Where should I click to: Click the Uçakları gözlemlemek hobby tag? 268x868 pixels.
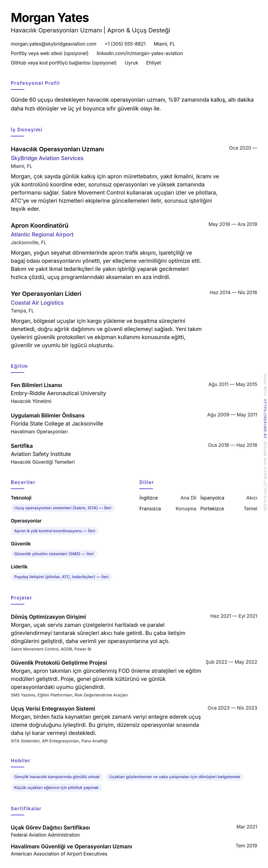pos(174,777)
